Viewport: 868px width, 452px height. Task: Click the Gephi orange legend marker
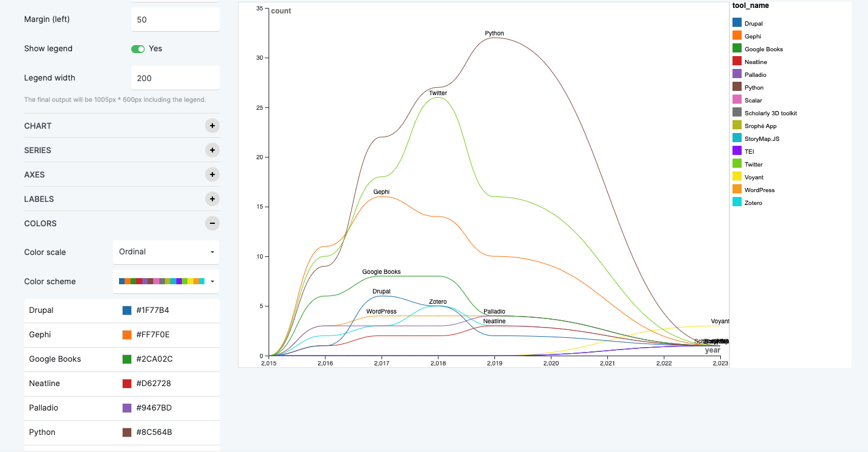736,36
